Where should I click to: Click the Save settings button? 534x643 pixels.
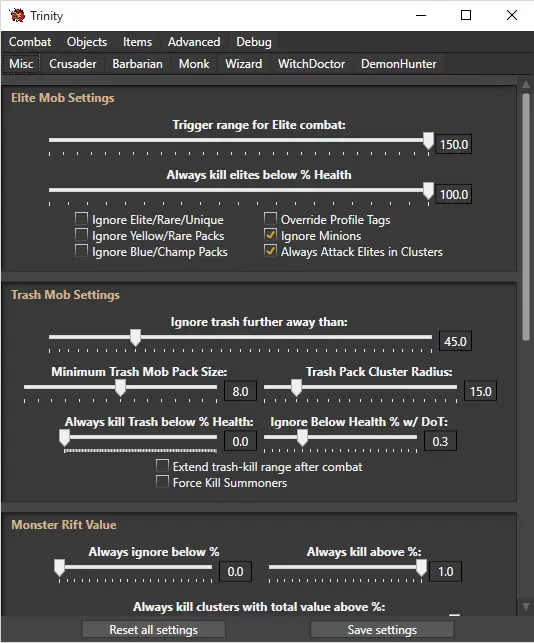(x=382, y=629)
